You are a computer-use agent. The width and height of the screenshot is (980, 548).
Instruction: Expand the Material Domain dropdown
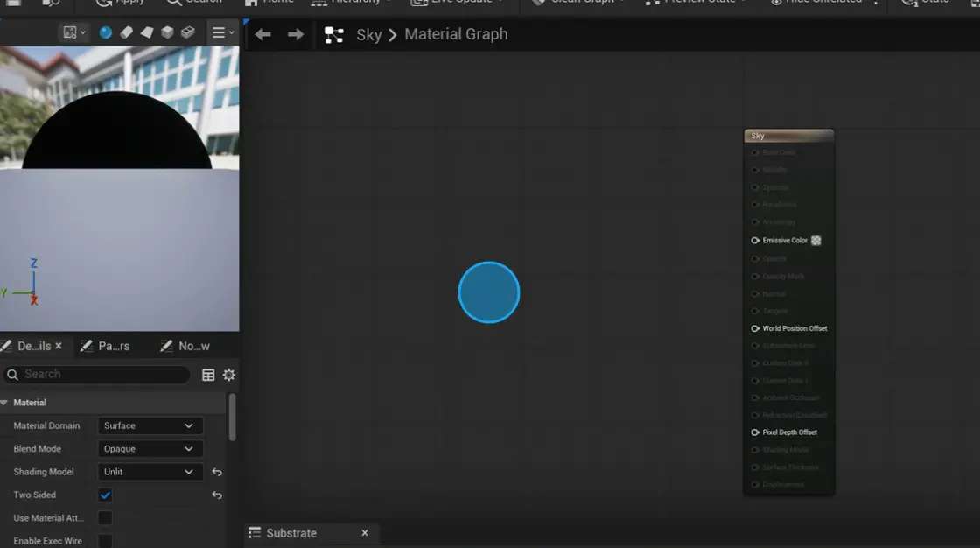click(x=150, y=425)
